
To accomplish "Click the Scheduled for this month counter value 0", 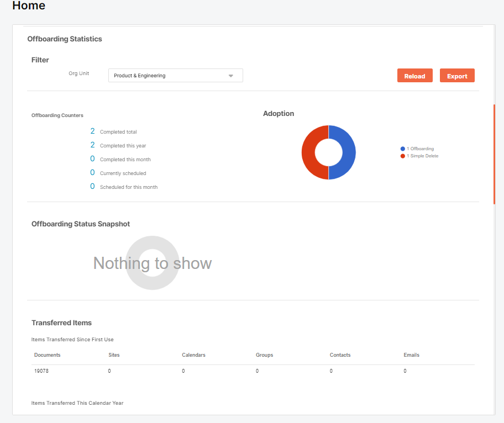I will [92, 186].
